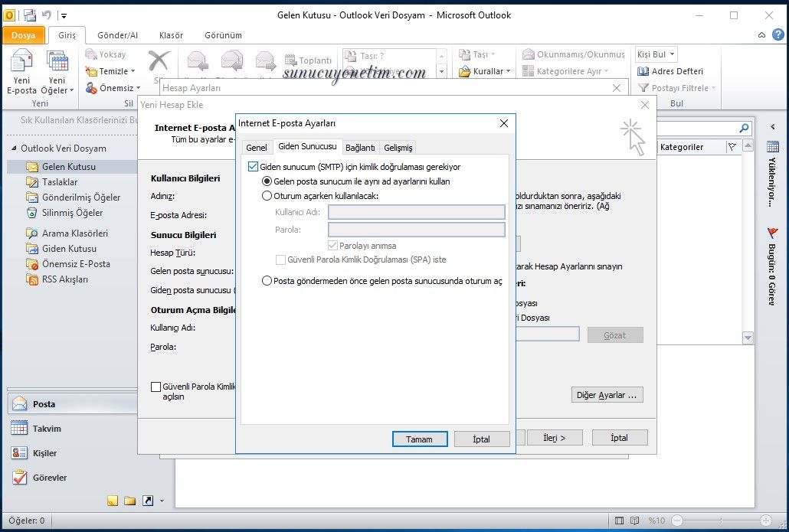Click the zoom slider in the status bar
Viewport: 789px width, 532px height.
pos(722,521)
